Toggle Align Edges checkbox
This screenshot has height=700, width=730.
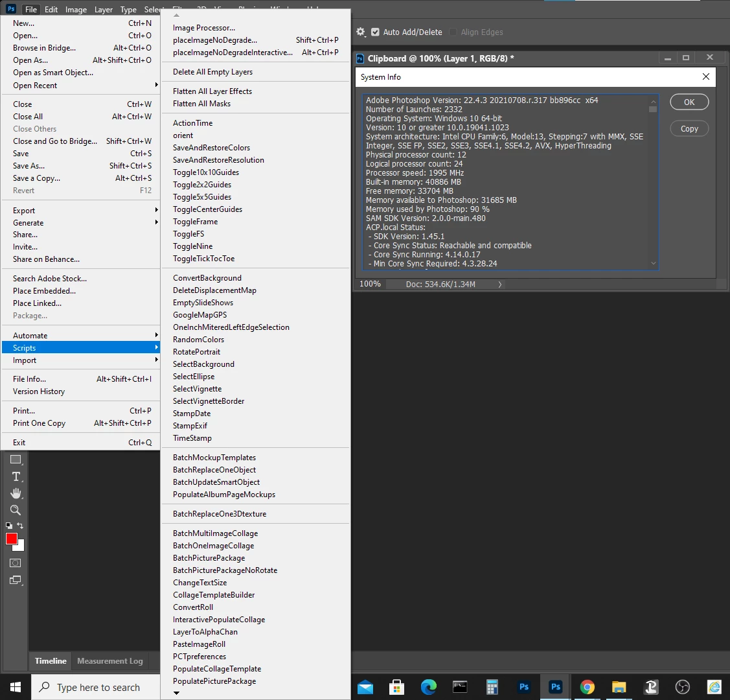(453, 32)
